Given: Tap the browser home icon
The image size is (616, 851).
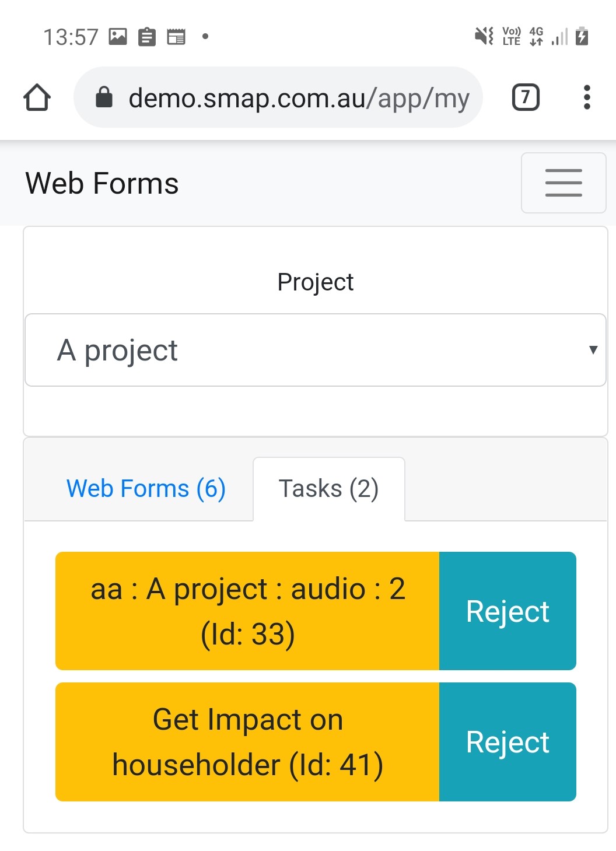Looking at the screenshot, I should point(37,97).
